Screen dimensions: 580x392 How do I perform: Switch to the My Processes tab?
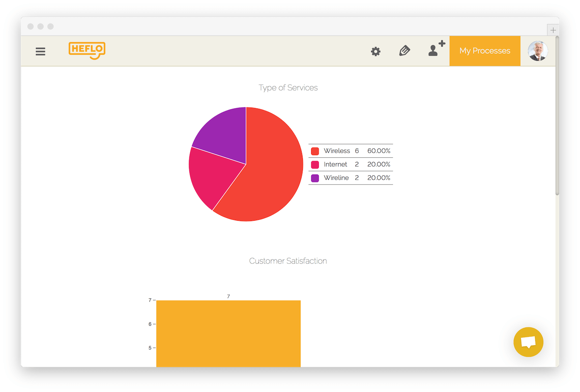pyautogui.click(x=485, y=51)
